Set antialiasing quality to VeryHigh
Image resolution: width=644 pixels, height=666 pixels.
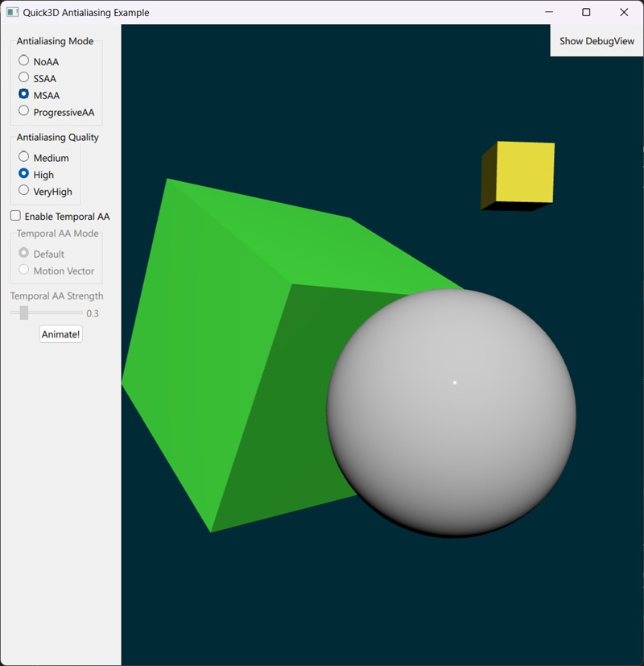(x=24, y=191)
